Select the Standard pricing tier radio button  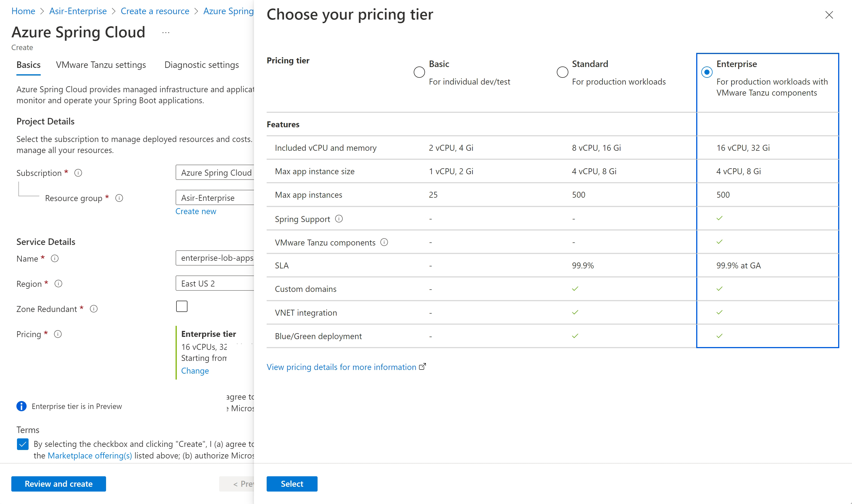(562, 72)
